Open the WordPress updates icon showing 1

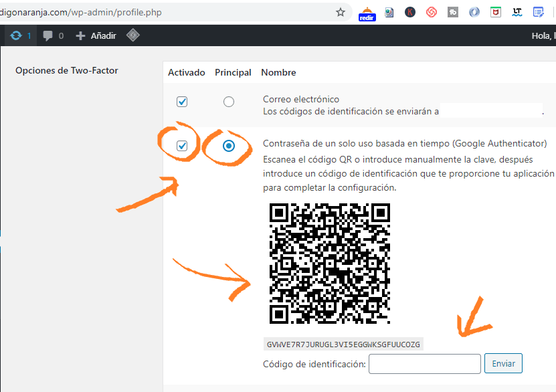(x=21, y=35)
